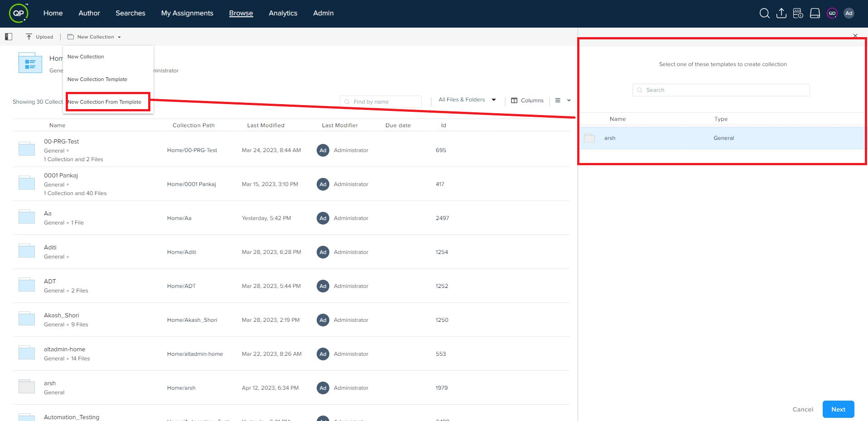The image size is (868, 421).
Task: Click the QP logo icon
Action: click(x=19, y=13)
